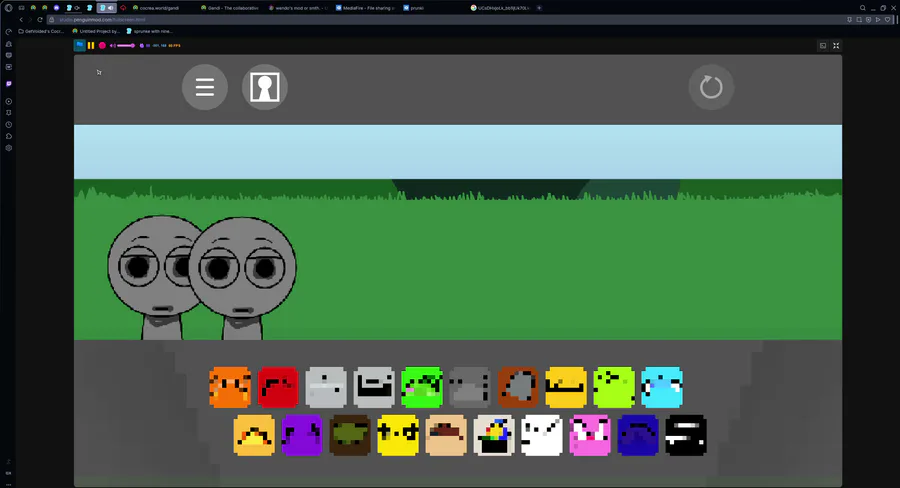Choose the pink character tile
This screenshot has height=488, width=900.
[590, 435]
